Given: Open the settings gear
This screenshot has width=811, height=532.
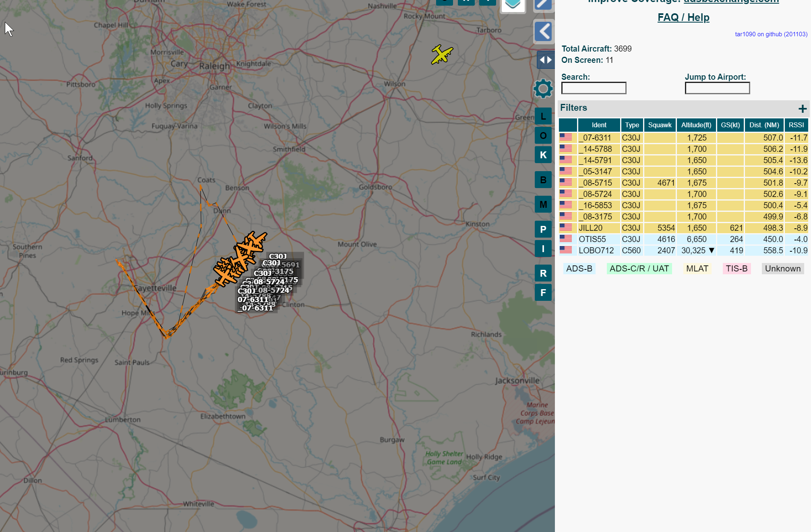Looking at the screenshot, I should 543,89.
